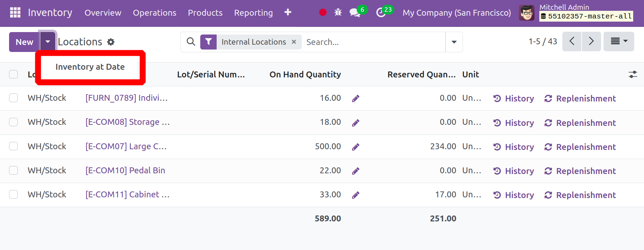644x250 pixels.
Task: Click the gear icon beside Locations
Action: [x=111, y=42]
